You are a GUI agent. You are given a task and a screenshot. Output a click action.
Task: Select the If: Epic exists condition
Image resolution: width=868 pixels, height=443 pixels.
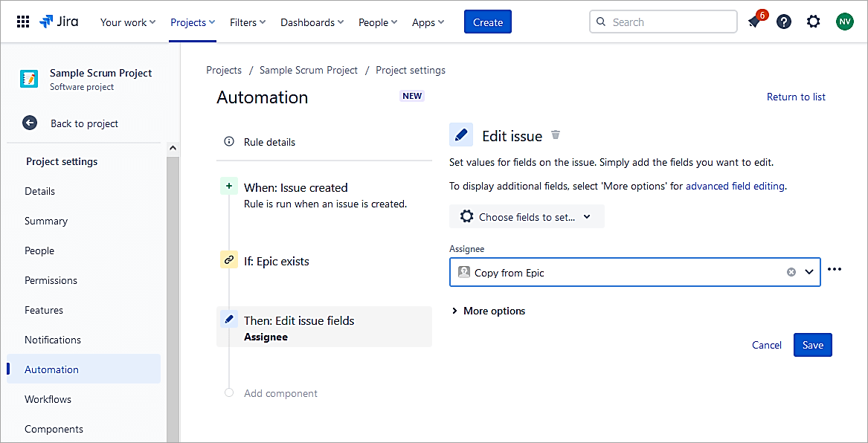click(276, 261)
